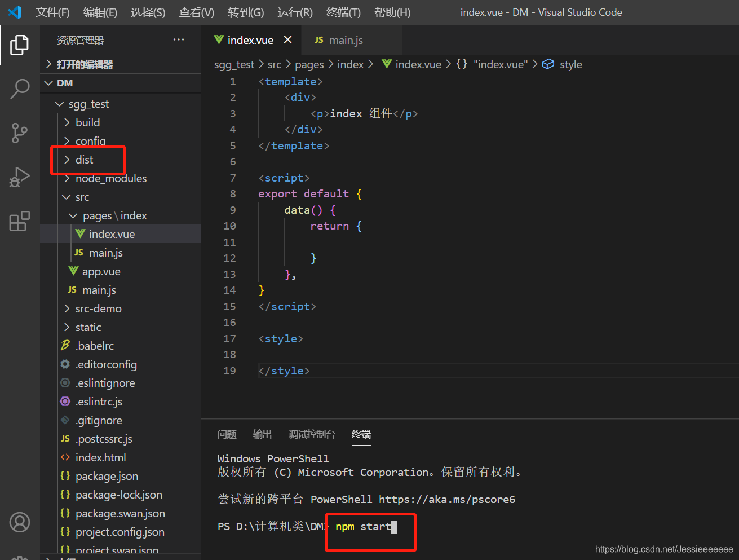Click the src breadcrumb segment
Viewport: 739px width, 560px height.
pos(275,64)
